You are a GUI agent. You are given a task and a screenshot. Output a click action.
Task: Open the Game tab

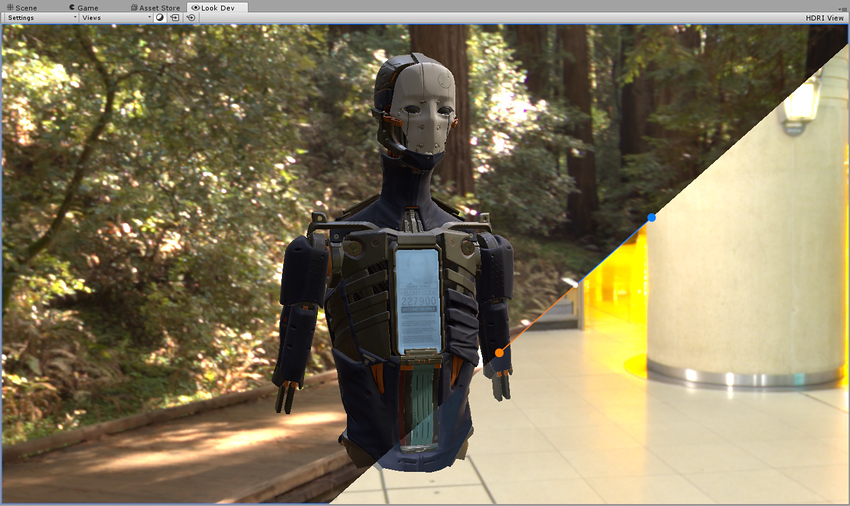[x=84, y=7]
